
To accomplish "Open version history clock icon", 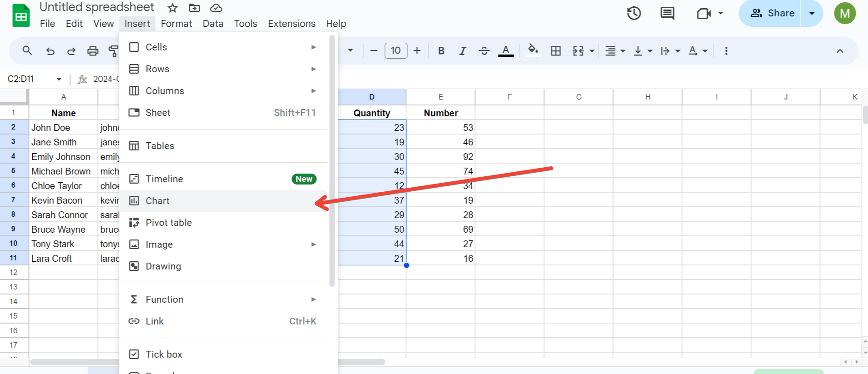I will (634, 13).
